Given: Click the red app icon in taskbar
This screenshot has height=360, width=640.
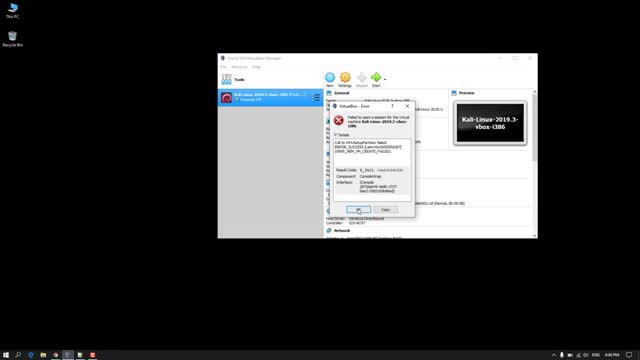Looking at the screenshot, I should [93, 355].
